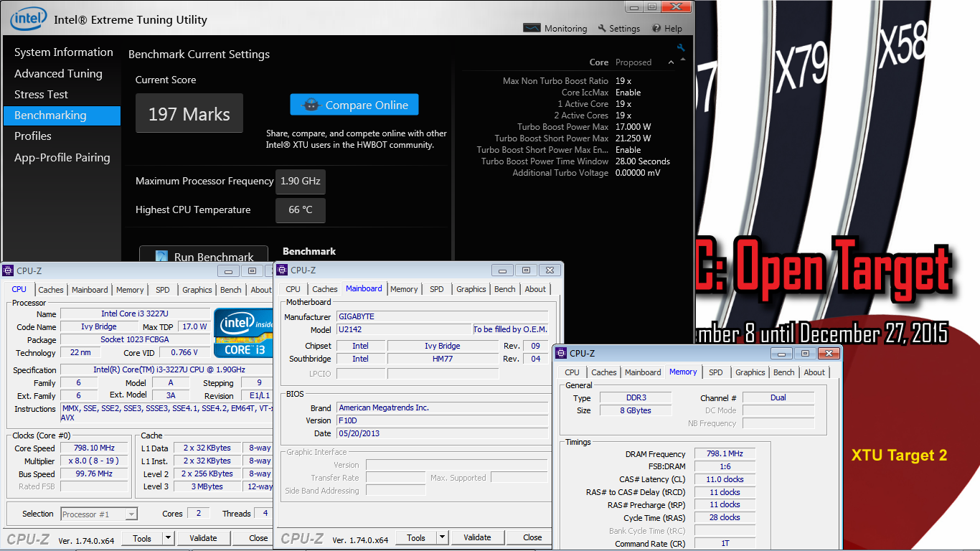The width and height of the screenshot is (980, 551).
Task: Click the HWBOT icon on Compare Online
Action: [311, 105]
